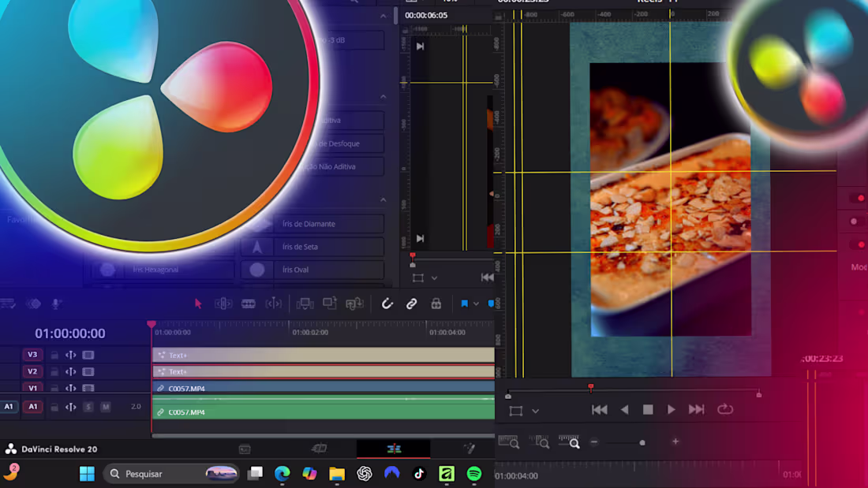Select Íris de Diamante transition
Screen dimensions: 868x488
(x=312, y=224)
